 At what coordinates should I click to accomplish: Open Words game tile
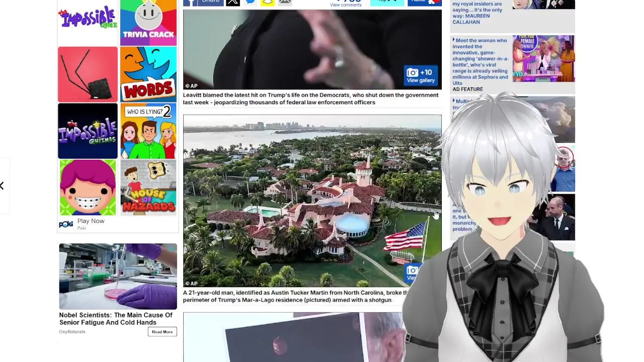148,74
